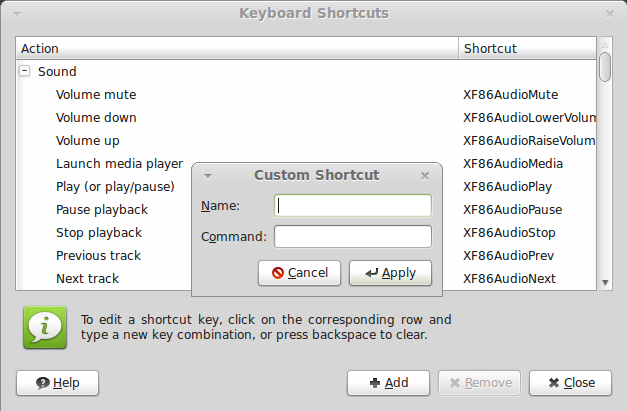This screenshot has height=411, width=627.
Task: Click the XF86AudioPlay shortcut cell
Action: coord(508,187)
